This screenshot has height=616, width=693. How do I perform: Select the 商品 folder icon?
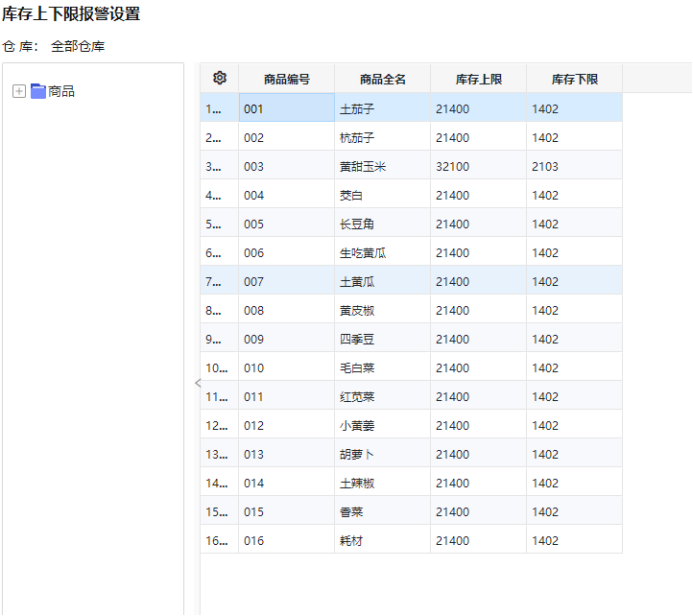(38, 91)
